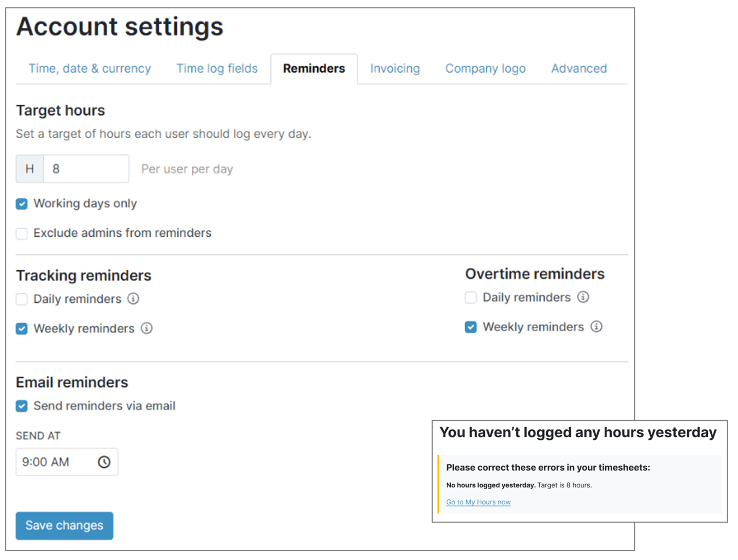This screenshot has height=560, width=738.
Task: Disable Weekly reminders under Overtime reminders
Action: click(x=470, y=326)
